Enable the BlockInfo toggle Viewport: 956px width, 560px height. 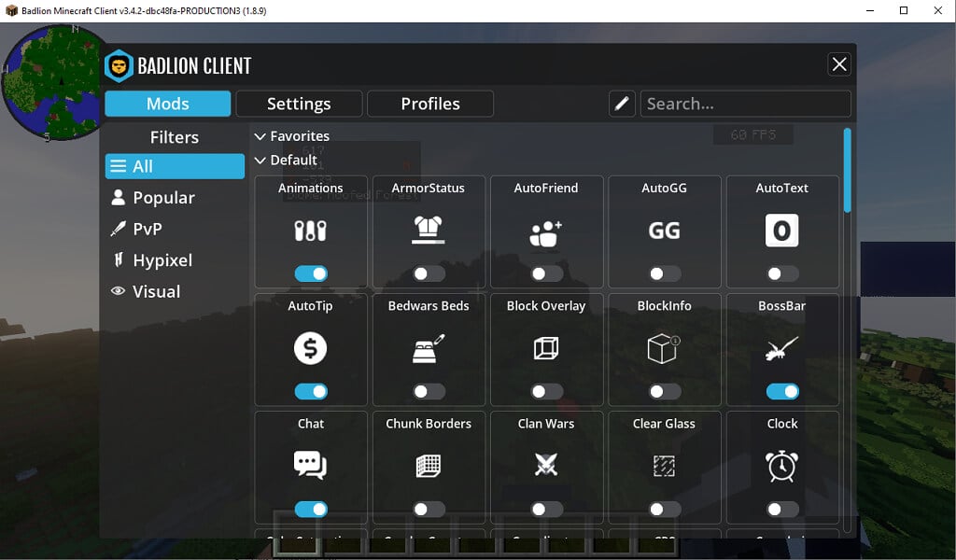(x=665, y=391)
